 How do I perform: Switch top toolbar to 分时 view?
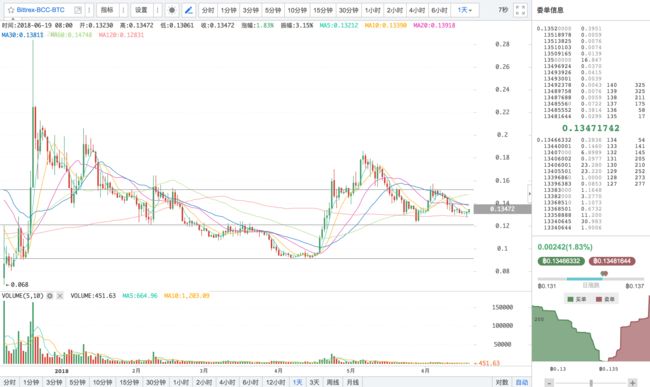[x=208, y=10]
